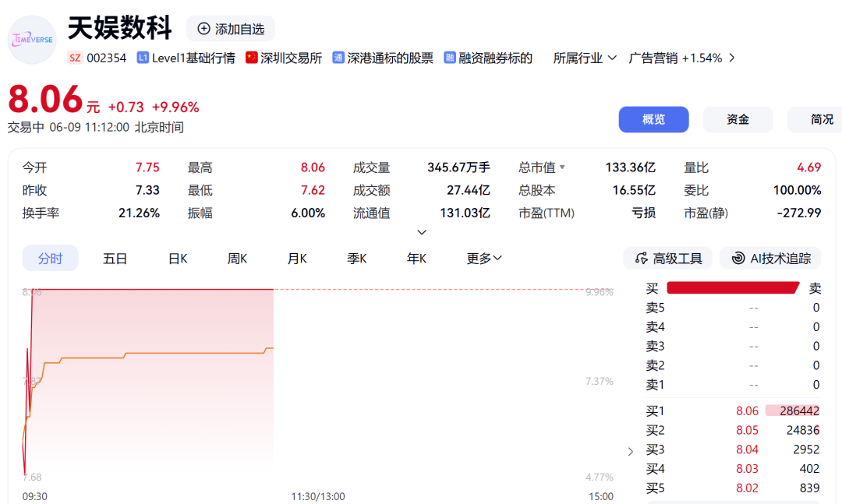Select 买2 price 8.05

point(747,430)
